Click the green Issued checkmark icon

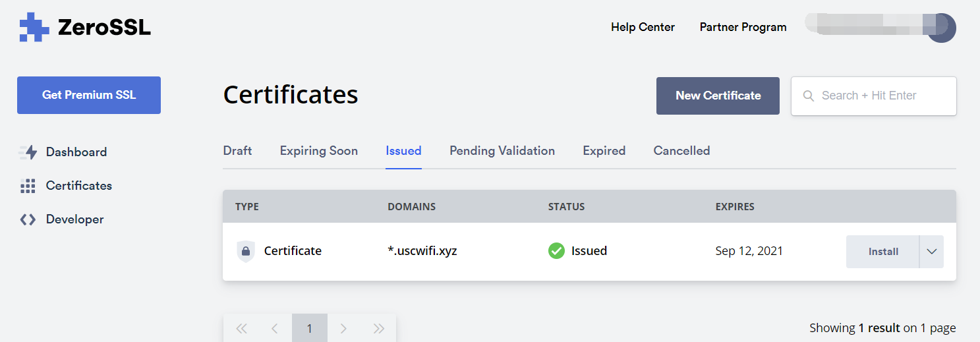click(556, 251)
